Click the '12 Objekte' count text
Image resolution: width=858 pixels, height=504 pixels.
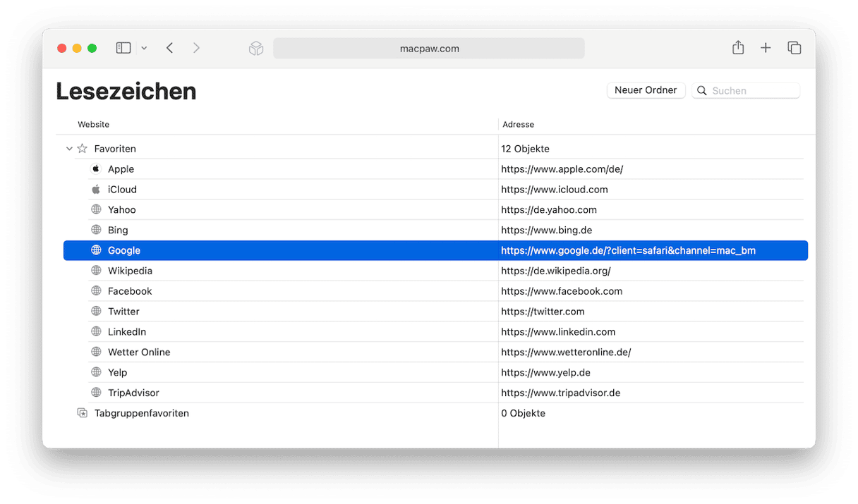(x=525, y=149)
